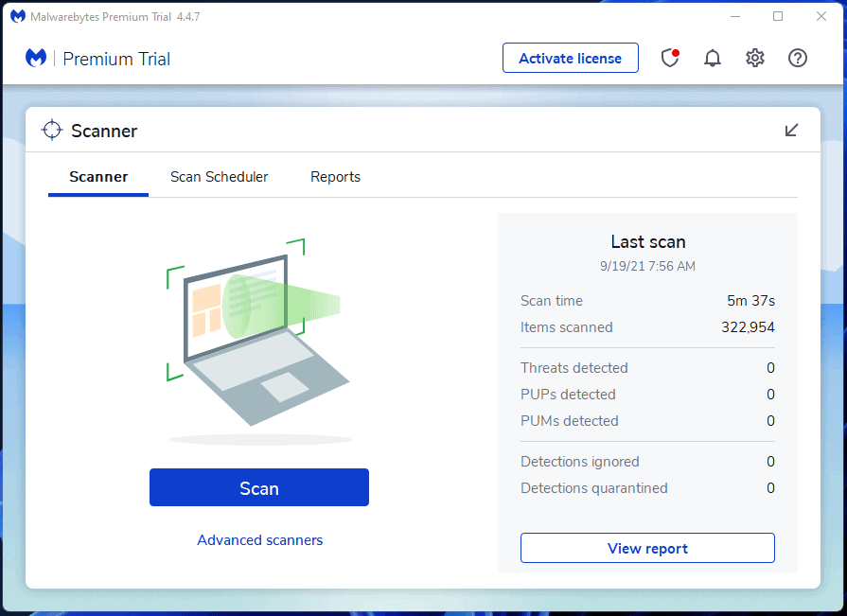Image resolution: width=847 pixels, height=616 pixels.
Task: Open the notifications bell
Action: (x=713, y=59)
